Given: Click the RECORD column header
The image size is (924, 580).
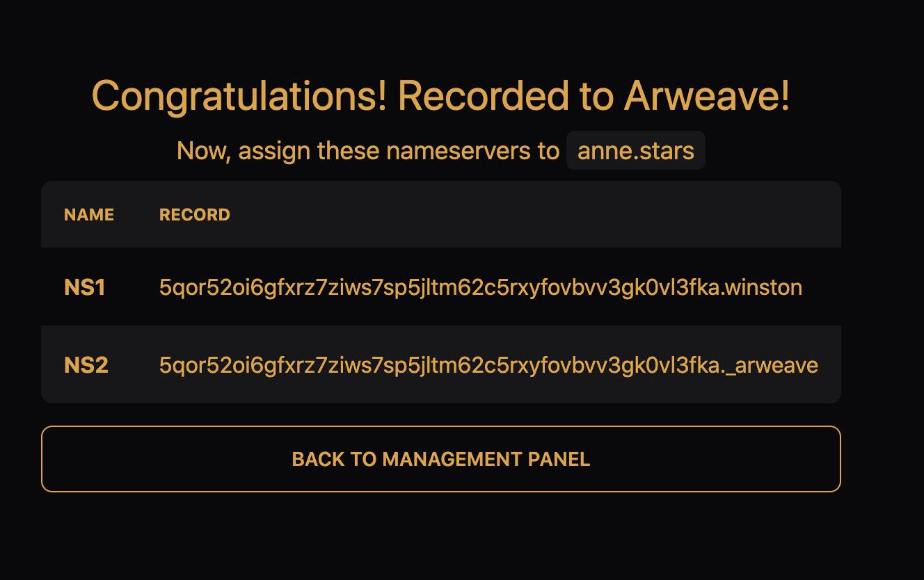Looking at the screenshot, I should pyautogui.click(x=194, y=215).
